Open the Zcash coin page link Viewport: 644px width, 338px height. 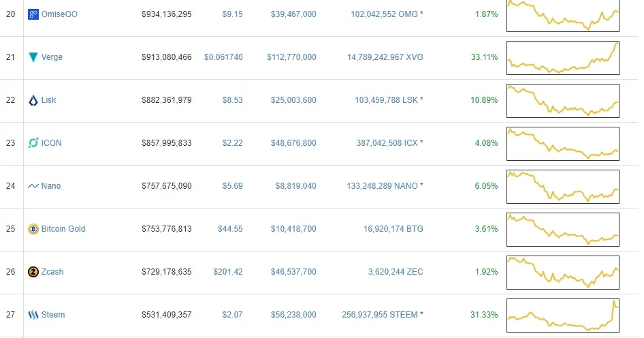pos(52,272)
